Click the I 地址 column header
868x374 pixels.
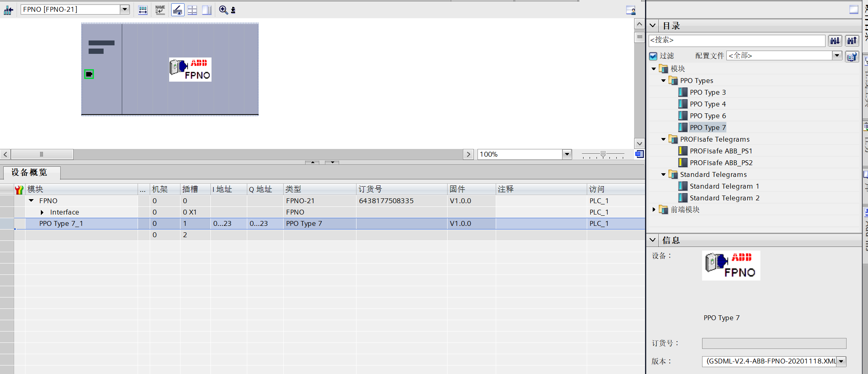[x=229, y=189]
